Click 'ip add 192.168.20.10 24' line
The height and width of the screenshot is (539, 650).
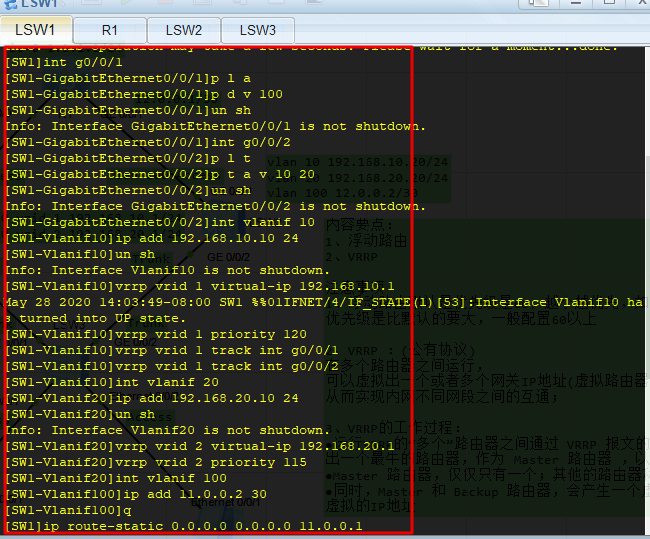click(152, 398)
